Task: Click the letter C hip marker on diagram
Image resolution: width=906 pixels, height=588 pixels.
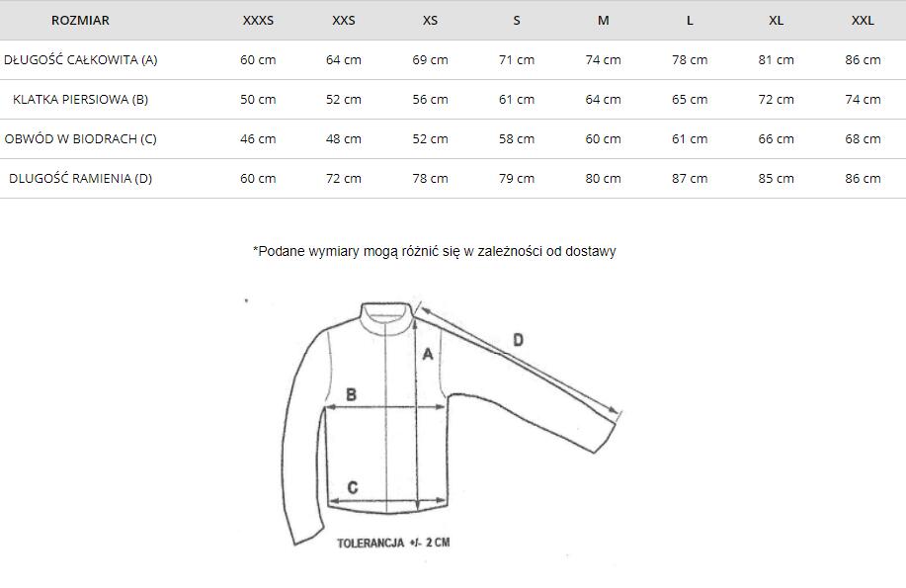Action: point(353,487)
